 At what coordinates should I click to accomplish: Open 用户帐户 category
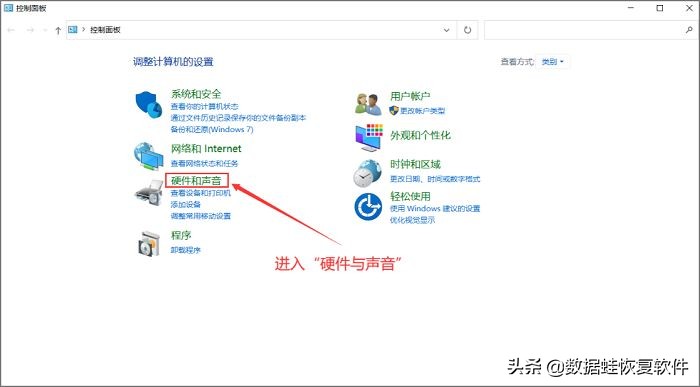[x=410, y=96]
